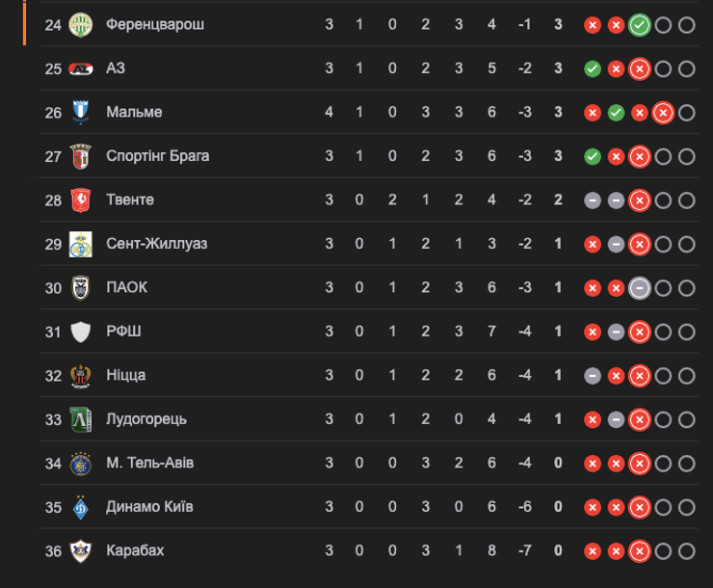Viewport: 713px width, 588px height.
Task: Click the Лудогорець club crest
Action: pyautogui.click(x=80, y=419)
